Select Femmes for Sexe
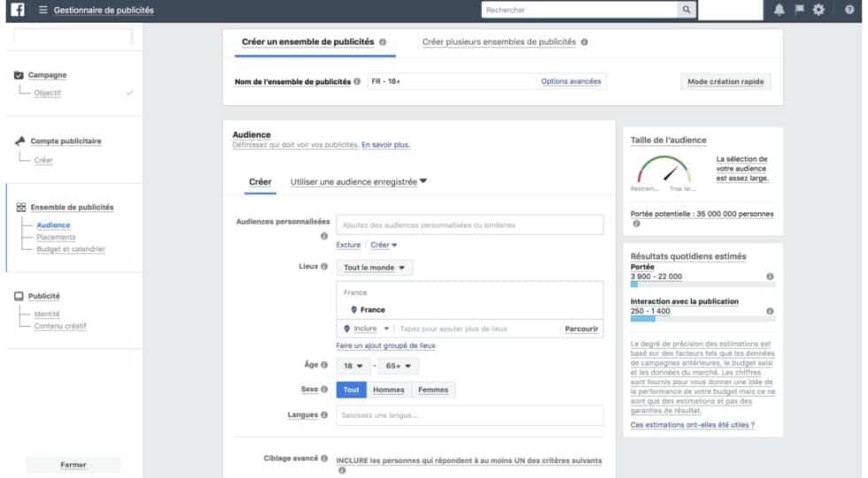The height and width of the screenshot is (478, 868). coord(433,389)
